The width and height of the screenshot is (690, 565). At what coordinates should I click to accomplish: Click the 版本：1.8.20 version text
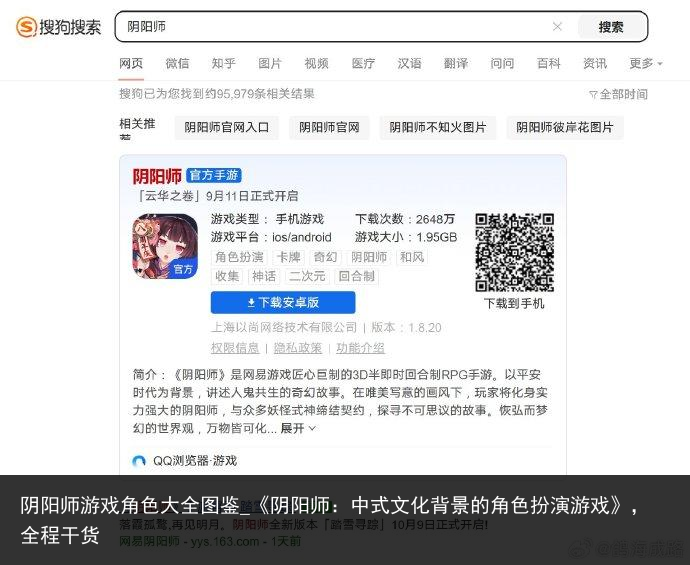coord(406,327)
